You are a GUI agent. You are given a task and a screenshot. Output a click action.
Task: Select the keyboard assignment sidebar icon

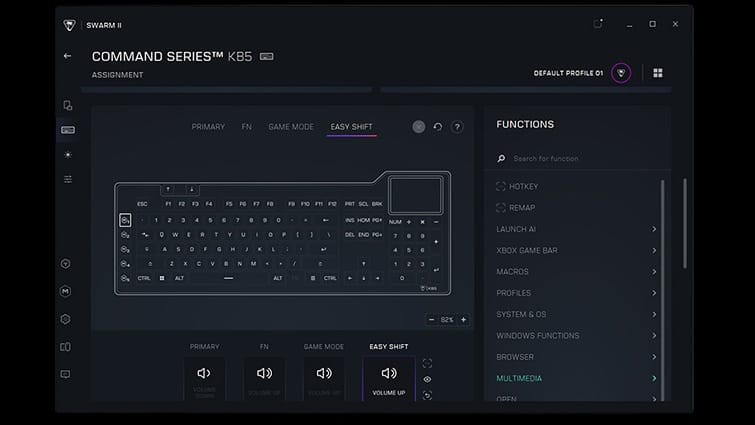pos(68,130)
